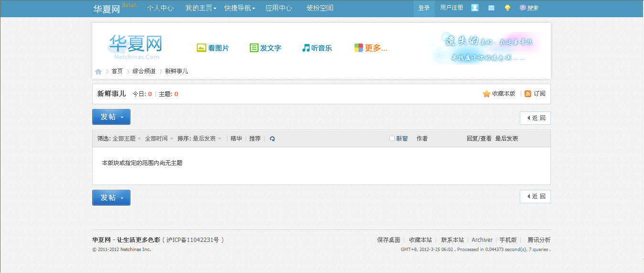Click the user profile icon in top bar
Image resolution: width=644 pixels, height=273 pixels.
pyautogui.click(x=475, y=8)
